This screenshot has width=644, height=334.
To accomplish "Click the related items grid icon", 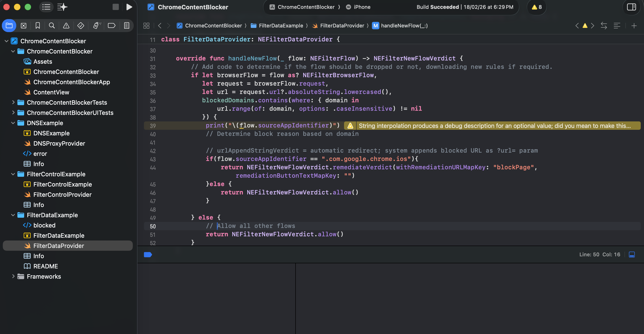I will (x=146, y=26).
